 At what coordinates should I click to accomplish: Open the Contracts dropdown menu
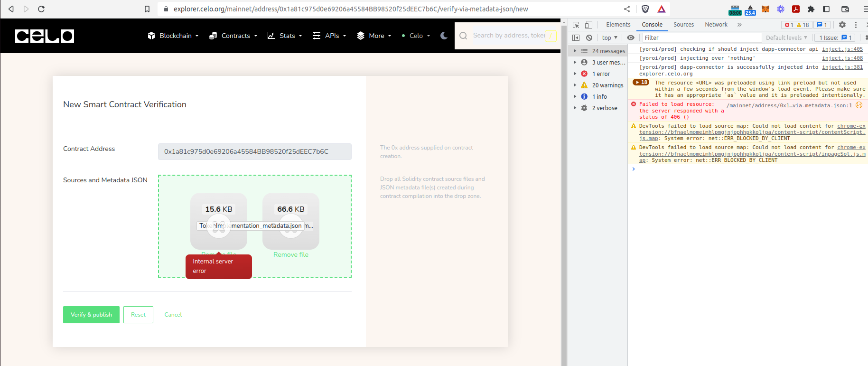point(233,36)
